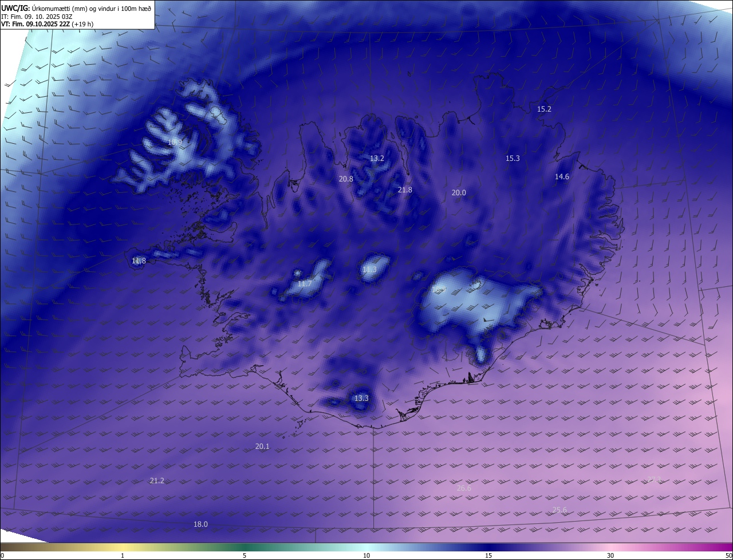733x560 pixels.
Task: Click the 11.8 value label on the western peninsula
Action: (139, 261)
